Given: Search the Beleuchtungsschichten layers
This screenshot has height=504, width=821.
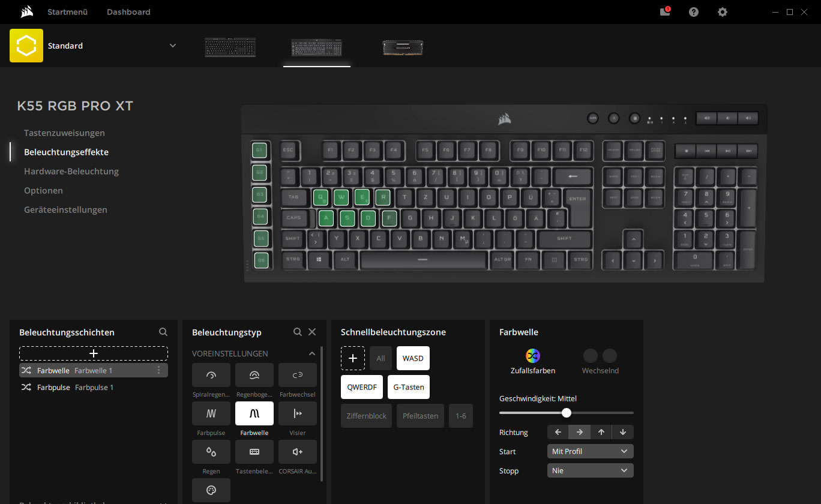Looking at the screenshot, I should (163, 332).
